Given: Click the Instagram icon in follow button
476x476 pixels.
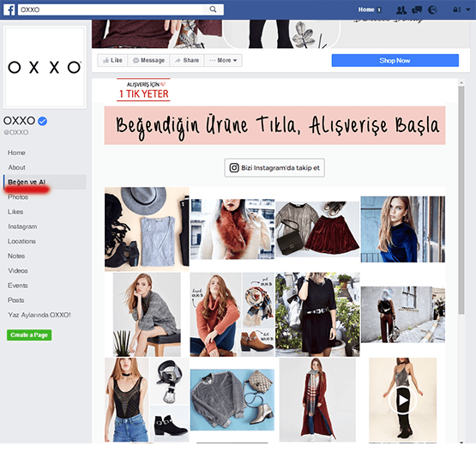Looking at the screenshot, I should click(234, 167).
